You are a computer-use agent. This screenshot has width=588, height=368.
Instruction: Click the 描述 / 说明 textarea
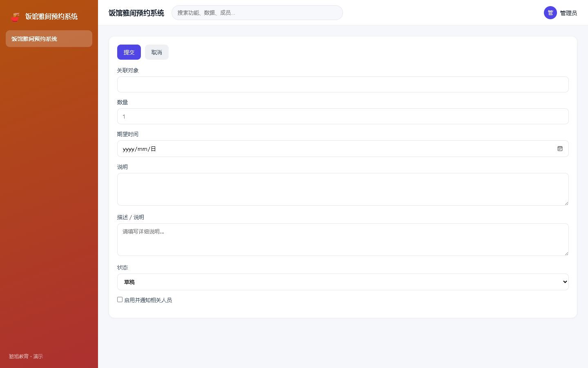click(x=343, y=240)
